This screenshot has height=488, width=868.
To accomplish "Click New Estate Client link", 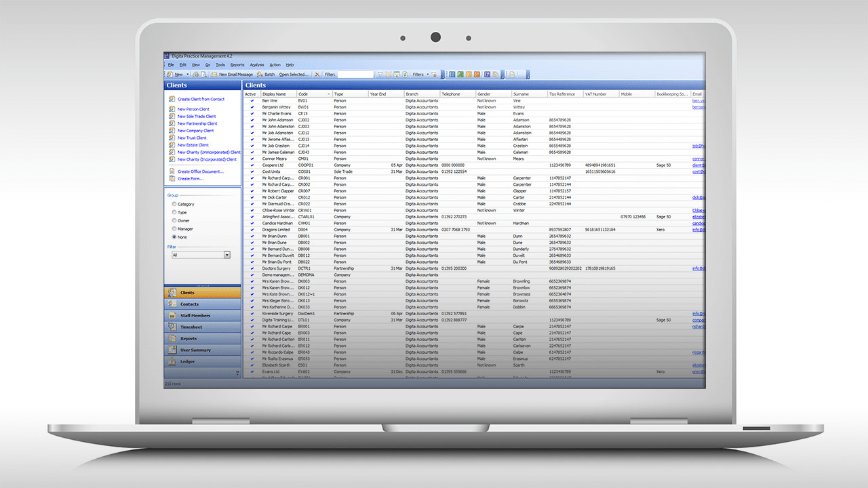I will (193, 145).
